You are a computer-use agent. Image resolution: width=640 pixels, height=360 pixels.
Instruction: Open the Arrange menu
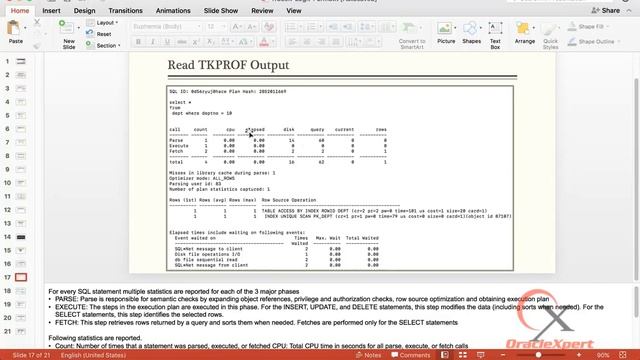[524, 33]
